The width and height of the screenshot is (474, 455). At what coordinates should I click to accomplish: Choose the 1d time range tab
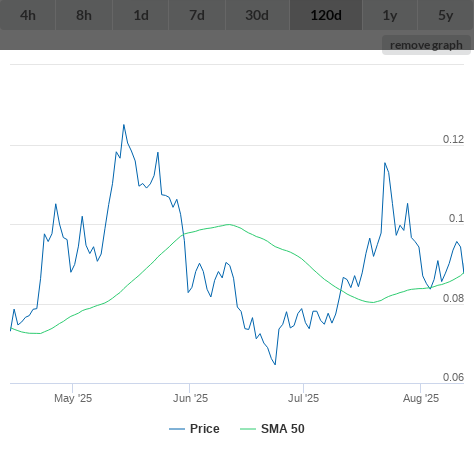141,15
